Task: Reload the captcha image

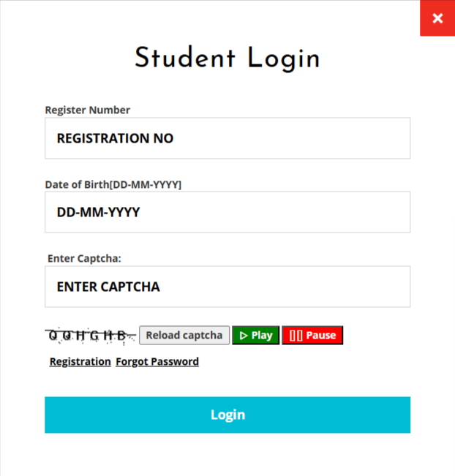Action: (184, 336)
